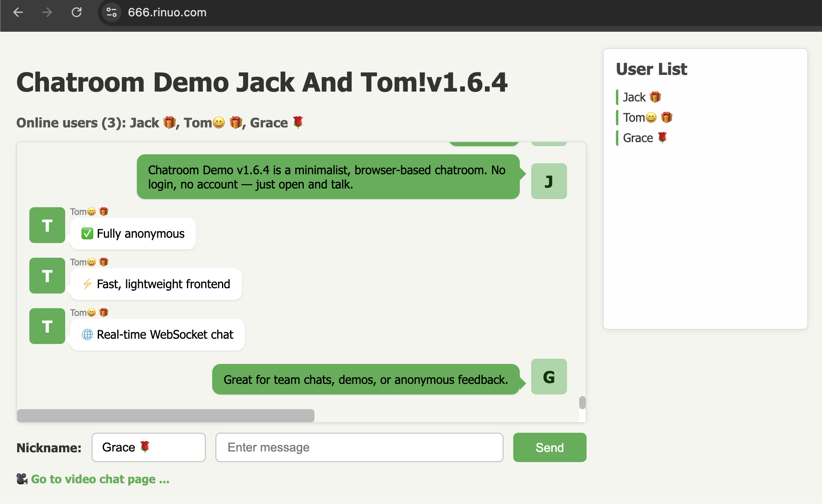Click the grinning emoji after Tom in Online users line
This screenshot has height=504, width=822.
[x=219, y=123]
